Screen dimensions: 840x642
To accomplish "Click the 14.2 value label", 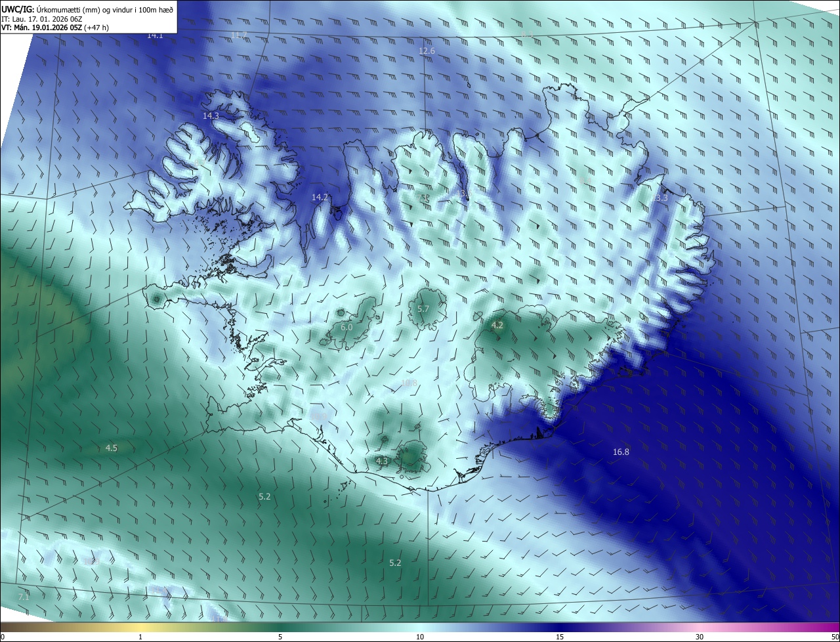I will point(320,197).
